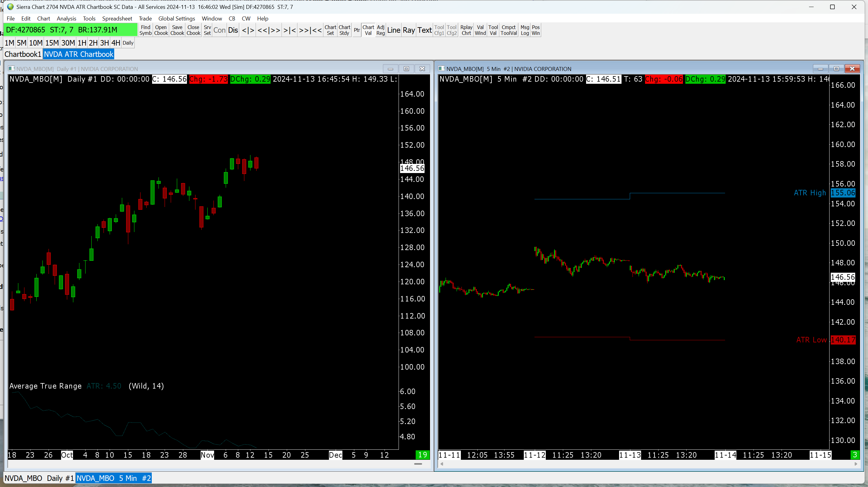Click the Find Symbol toolbar button

[x=145, y=30]
